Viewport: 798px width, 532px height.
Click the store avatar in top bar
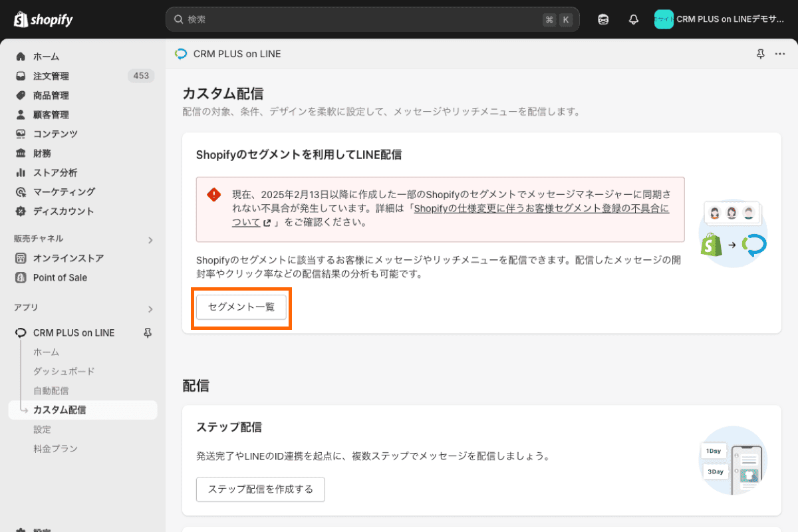point(664,19)
